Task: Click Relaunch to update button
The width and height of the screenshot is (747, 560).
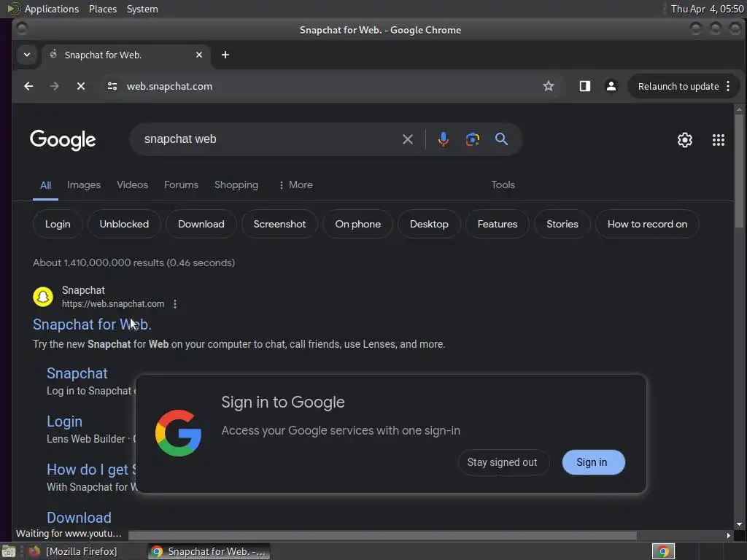Action: pyautogui.click(x=678, y=86)
